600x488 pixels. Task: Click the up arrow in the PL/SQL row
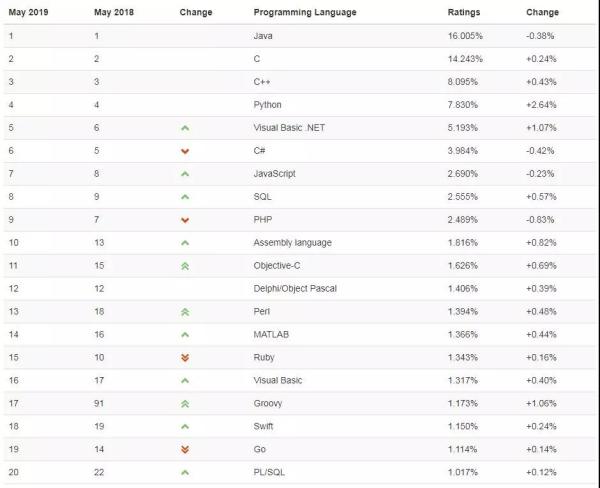click(185, 472)
